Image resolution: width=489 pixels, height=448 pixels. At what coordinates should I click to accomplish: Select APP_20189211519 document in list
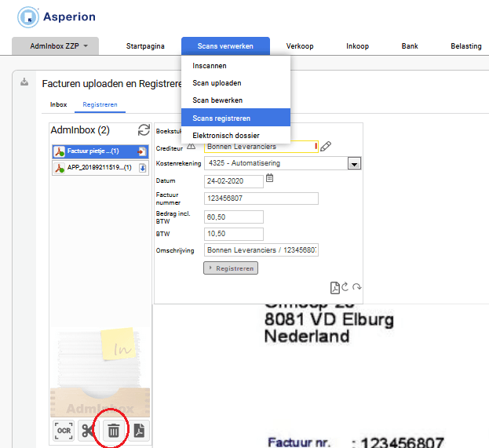(x=100, y=168)
